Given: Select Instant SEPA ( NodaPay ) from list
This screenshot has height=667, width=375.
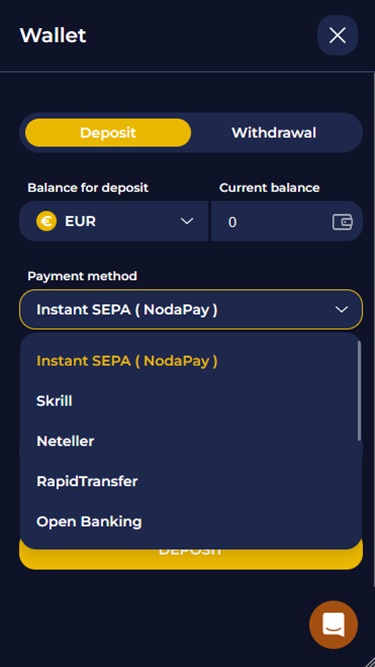Looking at the screenshot, I should click(x=127, y=361).
